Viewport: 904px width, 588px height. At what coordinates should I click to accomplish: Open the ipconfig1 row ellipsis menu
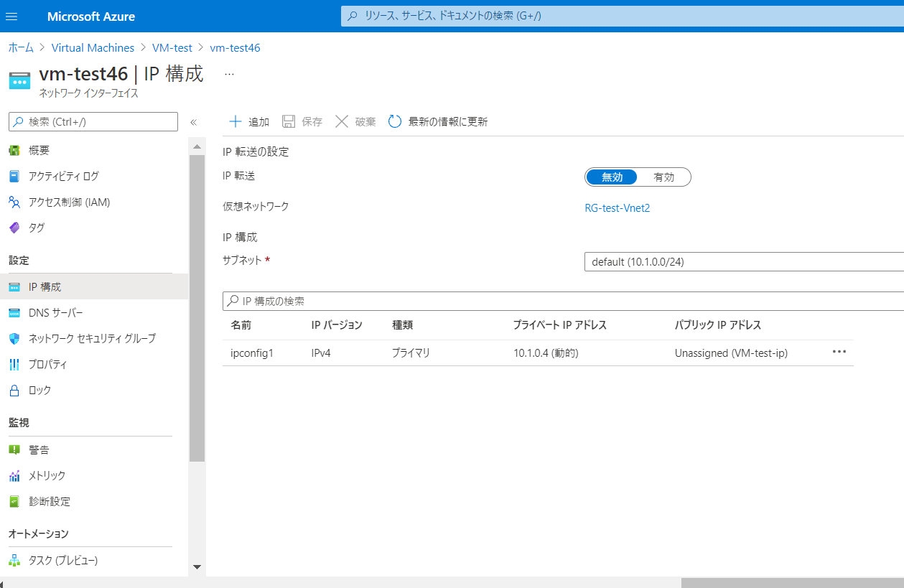pyautogui.click(x=839, y=353)
